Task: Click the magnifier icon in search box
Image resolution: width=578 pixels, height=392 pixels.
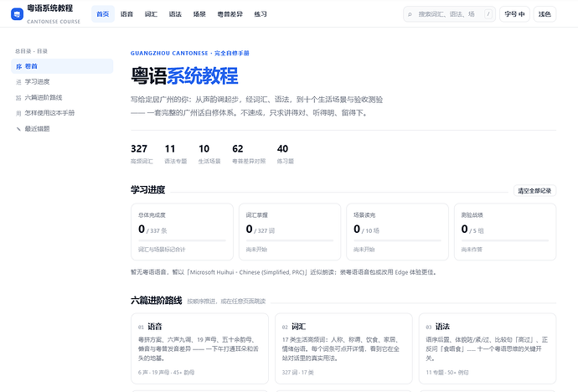Action: (410, 14)
